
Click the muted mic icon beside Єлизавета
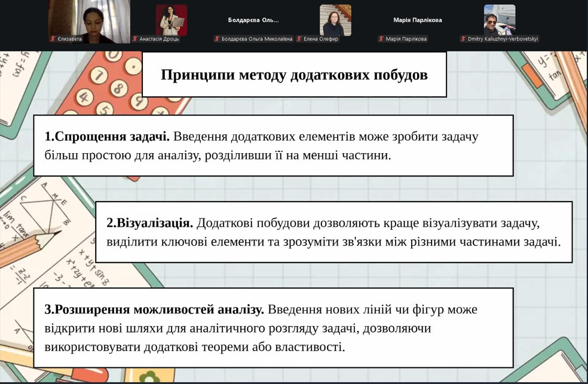53,39
